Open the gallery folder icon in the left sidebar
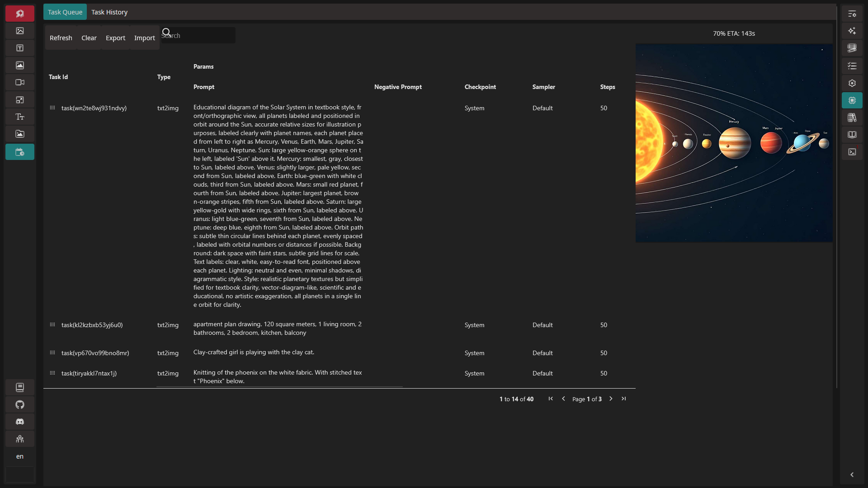 pos(20,134)
